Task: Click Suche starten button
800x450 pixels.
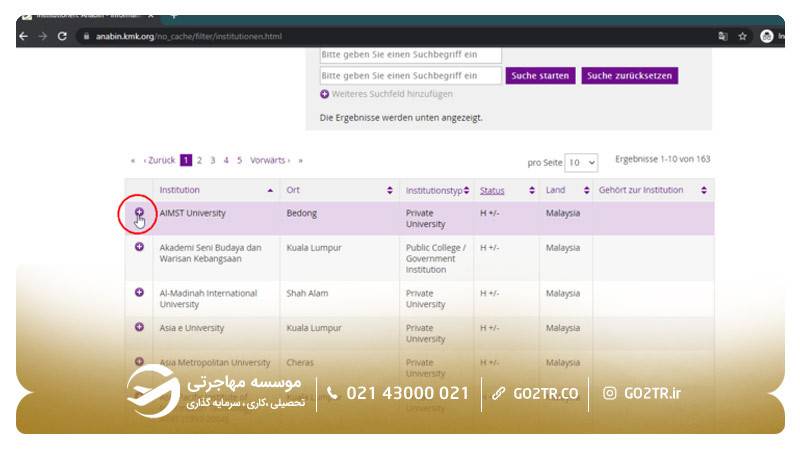Action: point(539,76)
